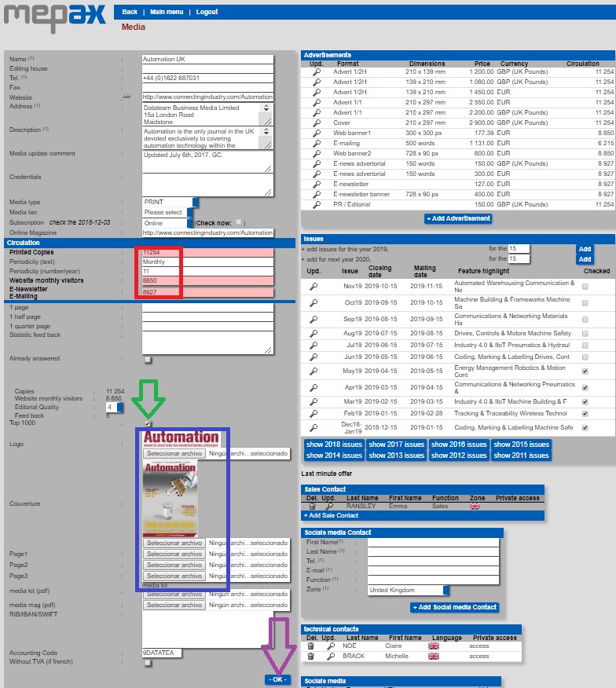Click the Printed Copies input field
The height and width of the screenshot is (688, 616).
click(207, 252)
